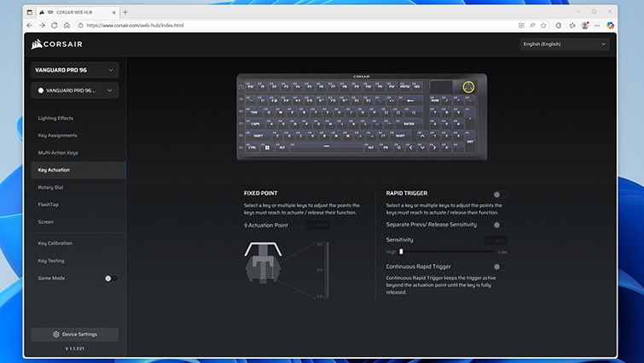Open Copilot icon in browser toolbar
Screen dimensions: 644x363
point(611,26)
